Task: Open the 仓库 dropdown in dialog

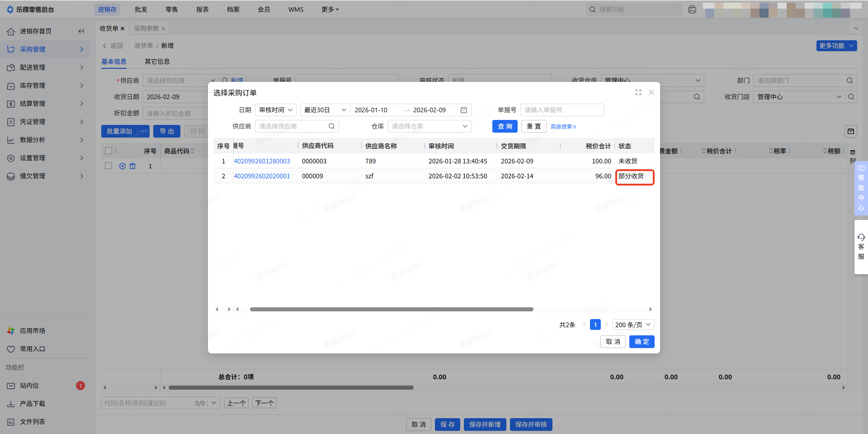Action: click(429, 126)
